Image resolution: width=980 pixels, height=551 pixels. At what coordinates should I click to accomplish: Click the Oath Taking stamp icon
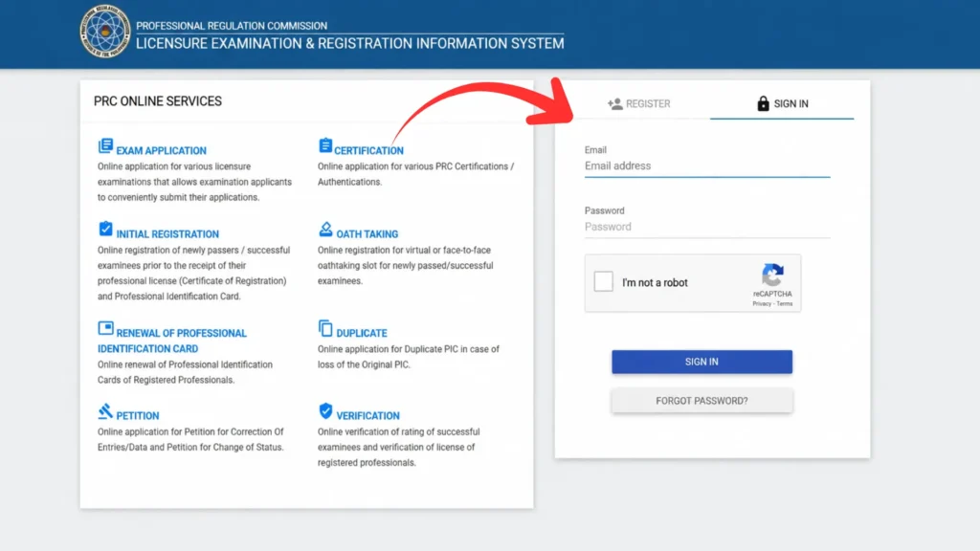[x=325, y=230]
